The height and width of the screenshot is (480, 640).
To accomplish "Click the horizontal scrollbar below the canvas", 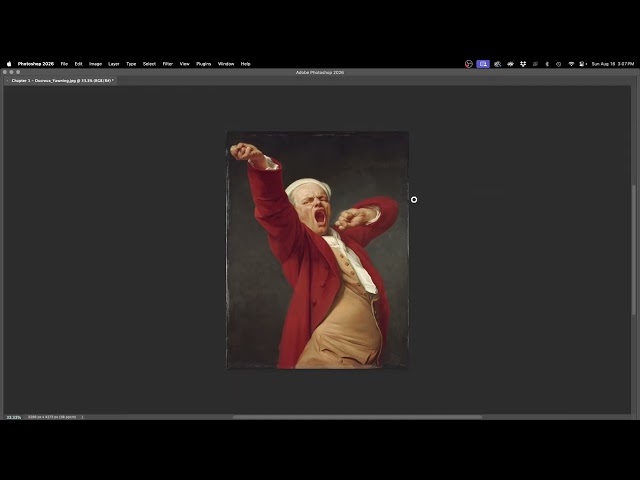I will tap(357, 417).
